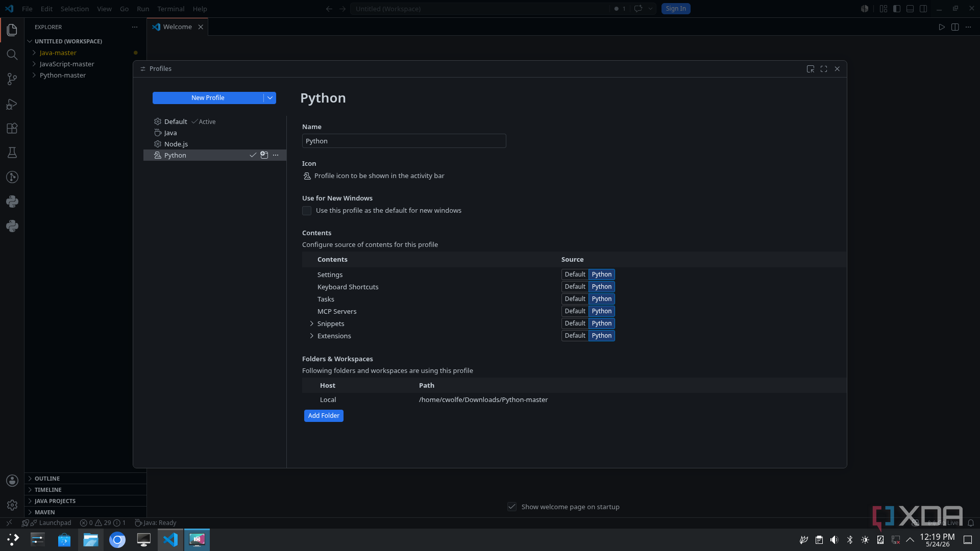
Task: Choose the Python profile icon in Icon section
Action: tap(307, 176)
